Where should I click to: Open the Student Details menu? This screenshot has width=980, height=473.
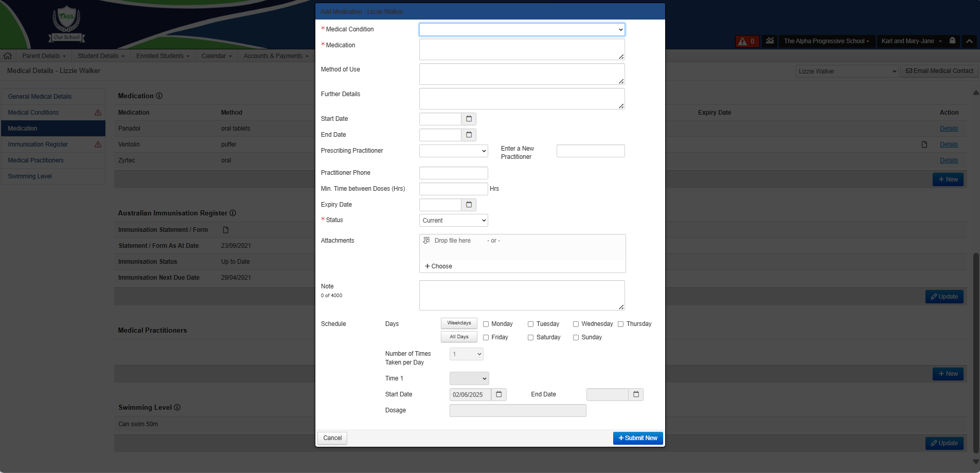101,56
